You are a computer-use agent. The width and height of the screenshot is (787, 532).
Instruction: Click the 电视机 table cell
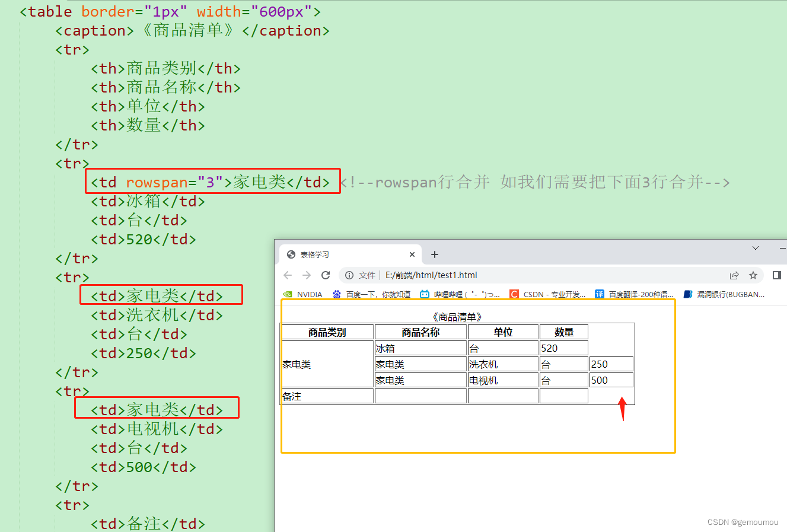click(x=503, y=380)
